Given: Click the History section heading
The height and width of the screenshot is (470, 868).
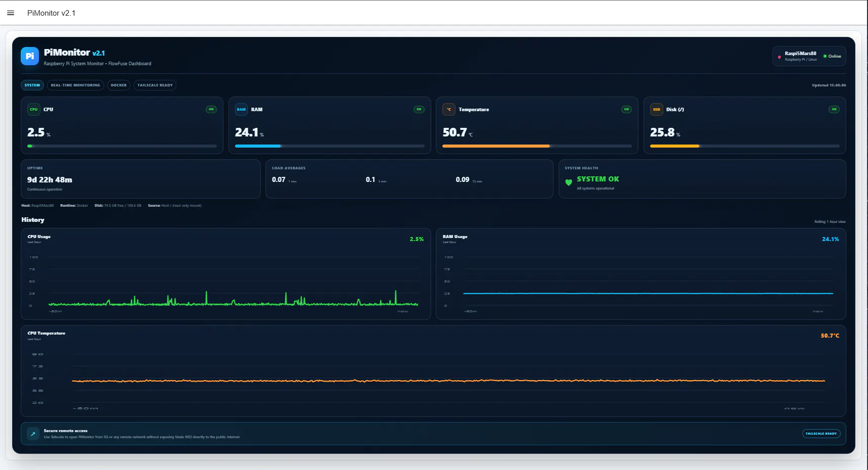Looking at the screenshot, I should [x=33, y=220].
